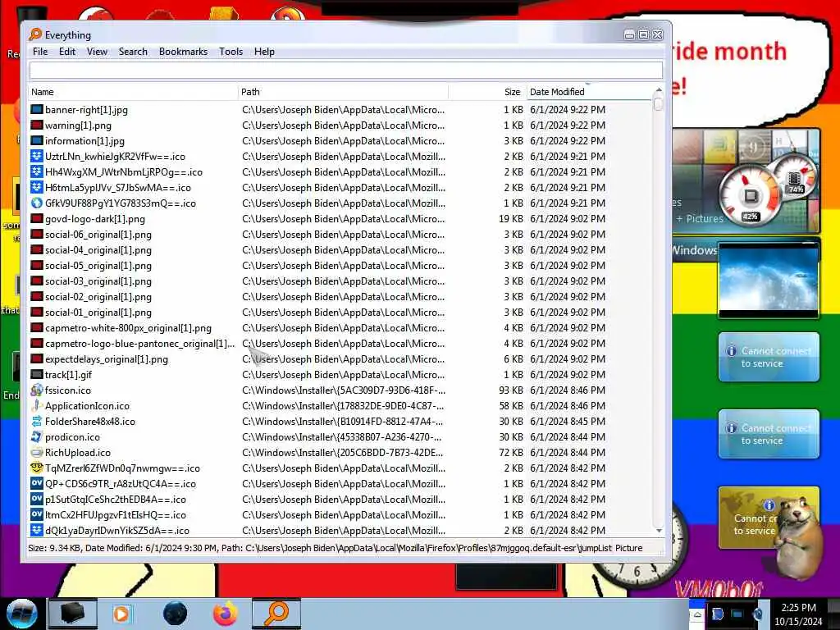840x630 pixels.
Task: Click the slideshow picture gadget thumbnail
Action: (x=768, y=281)
